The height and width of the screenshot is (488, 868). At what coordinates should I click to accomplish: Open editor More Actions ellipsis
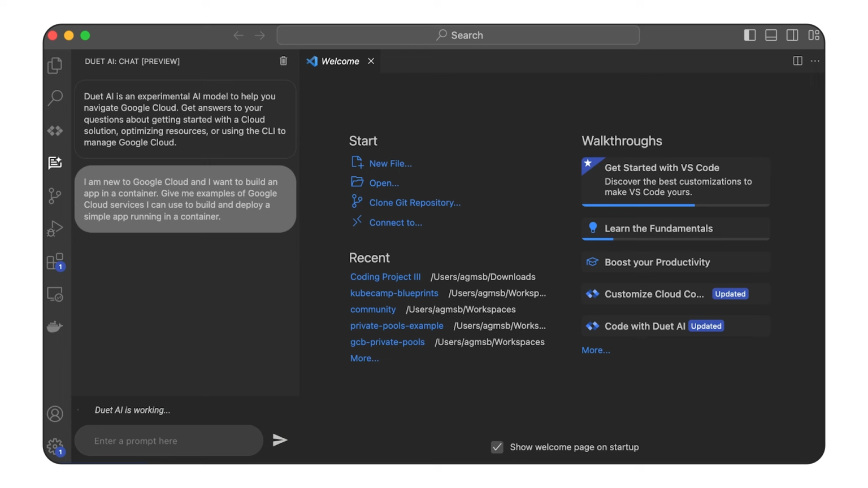pos(815,61)
